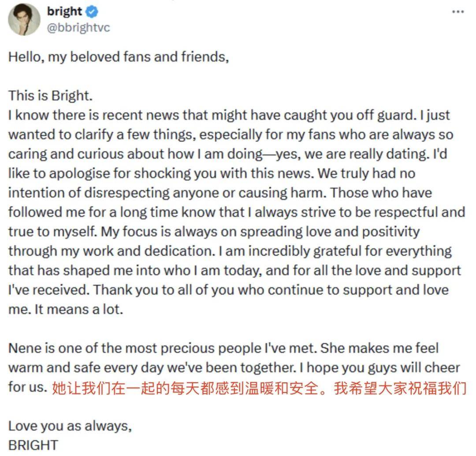Click the "Hello, my beloved fans" greeting line
Viewport: 476px width, 456px height.
click(119, 58)
